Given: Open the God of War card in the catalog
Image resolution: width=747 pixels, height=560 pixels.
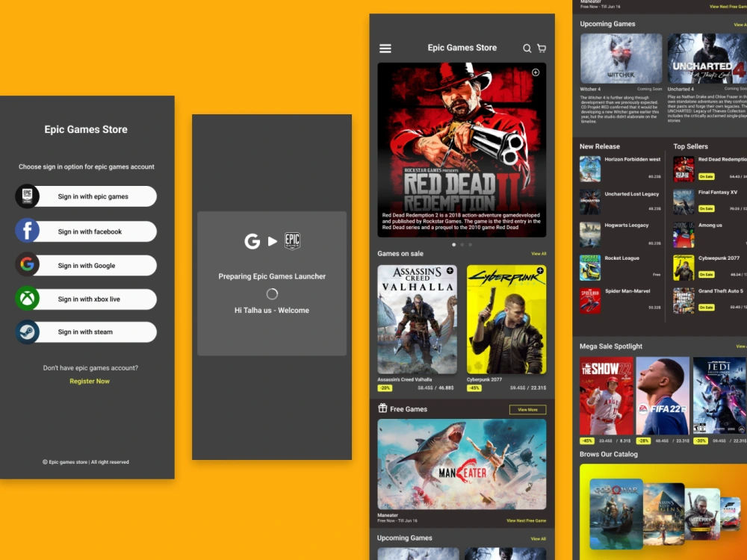Looking at the screenshot, I should (616, 514).
